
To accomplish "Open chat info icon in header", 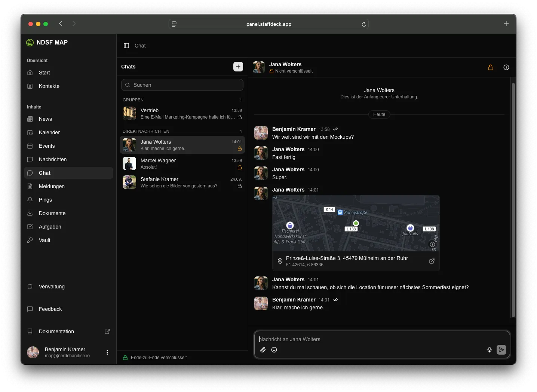I will (x=506, y=67).
